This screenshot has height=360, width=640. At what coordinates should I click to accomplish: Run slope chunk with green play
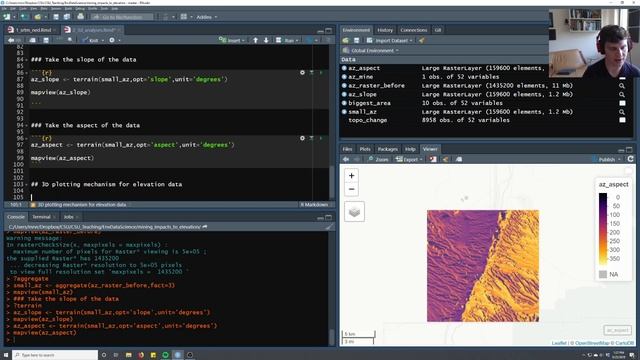point(321,73)
